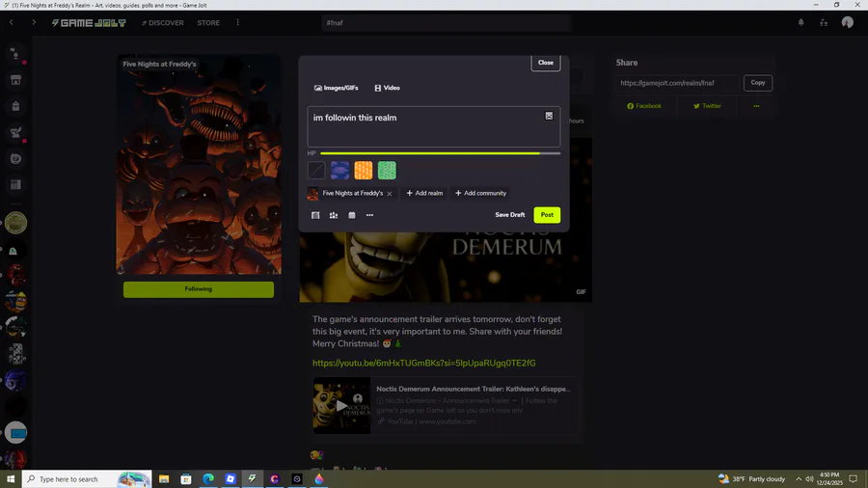This screenshot has height=488, width=868.
Task: Click the Windows taskbar search box
Action: 87,479
